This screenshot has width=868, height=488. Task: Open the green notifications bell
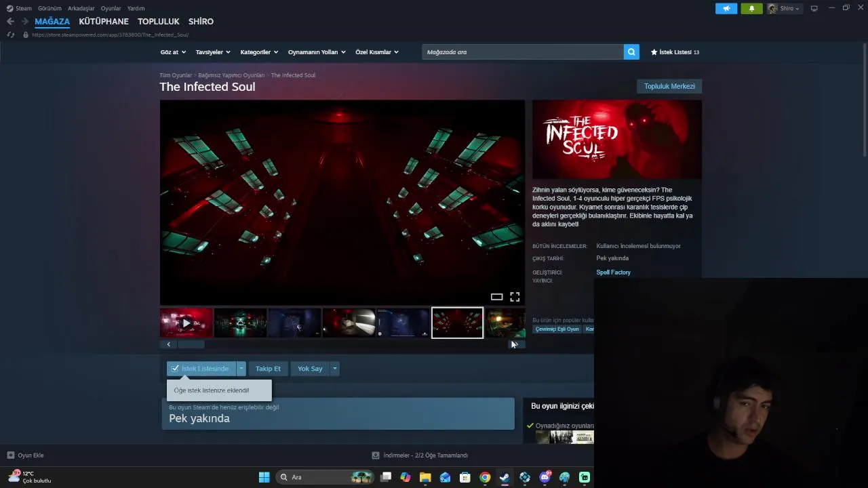pos(751,8)
